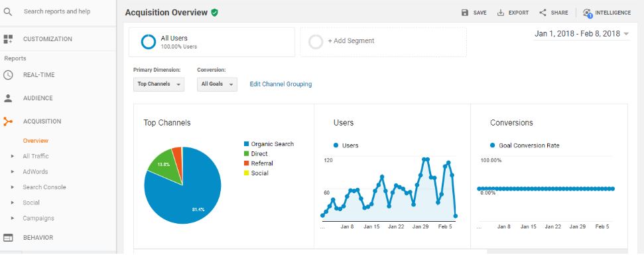Open the Conversion All Goals dropdown
The image size is (644, 255).
tap(217, 84)
